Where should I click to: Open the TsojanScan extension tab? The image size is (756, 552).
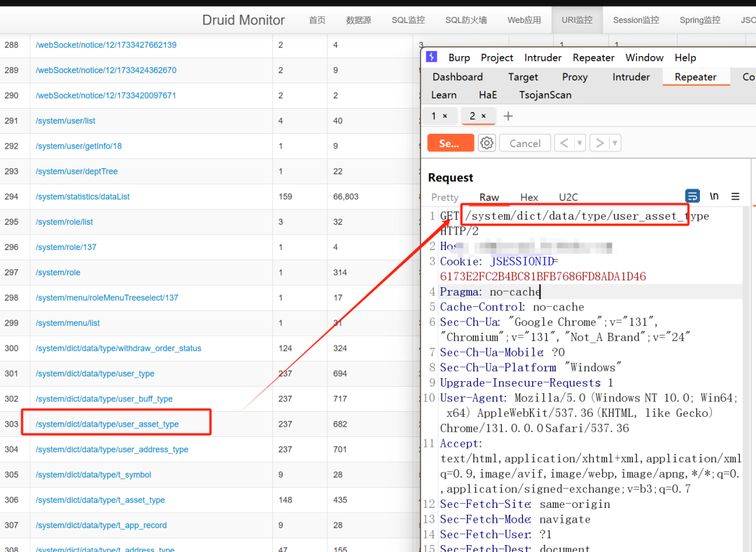click(545, 95)
